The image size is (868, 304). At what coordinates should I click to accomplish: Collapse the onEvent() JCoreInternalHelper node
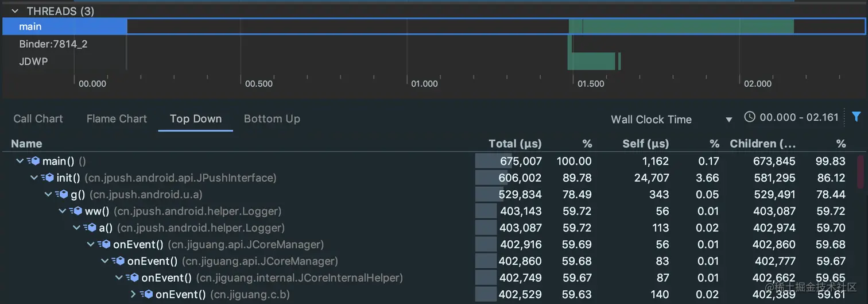pyautogui.click(x=119, y=278)
